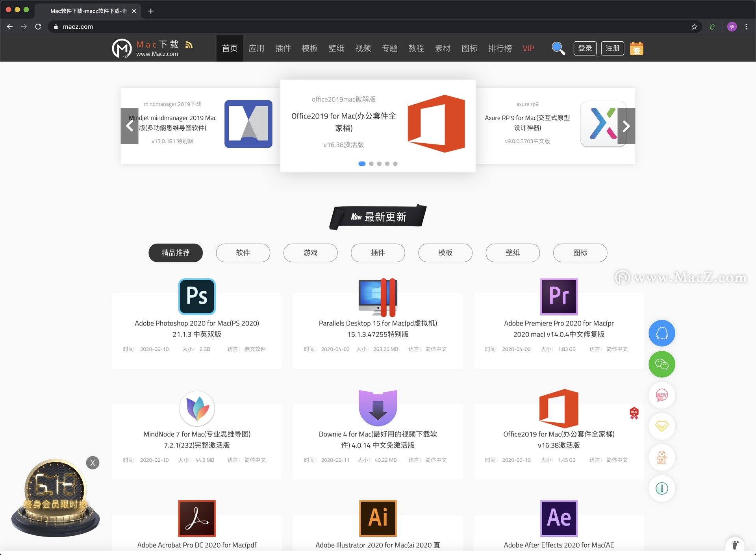Open the Adobe Premiere Pro icon
756x555 pixels.
[559, 296]
